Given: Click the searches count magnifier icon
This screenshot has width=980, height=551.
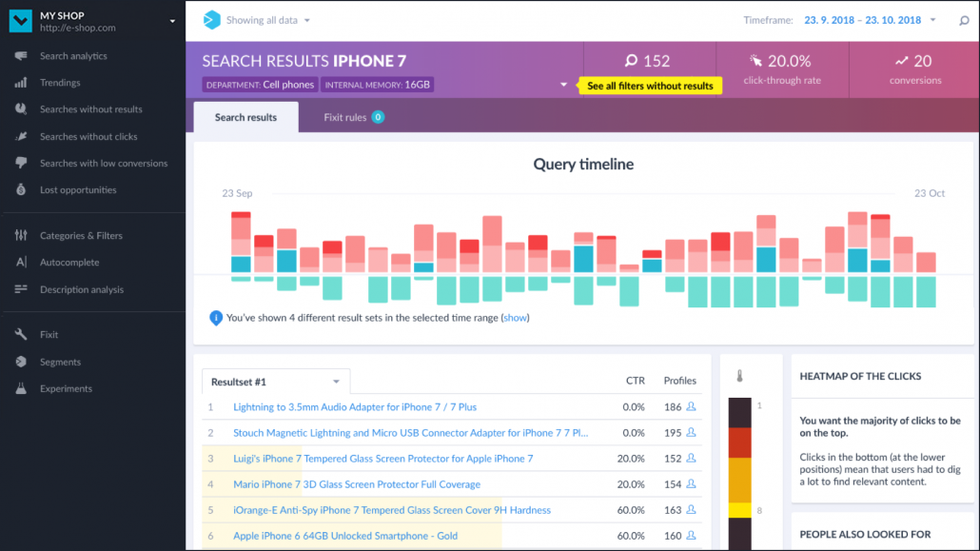Looking at the screenshot, I should pyautogui.click(x=631, y=61).
